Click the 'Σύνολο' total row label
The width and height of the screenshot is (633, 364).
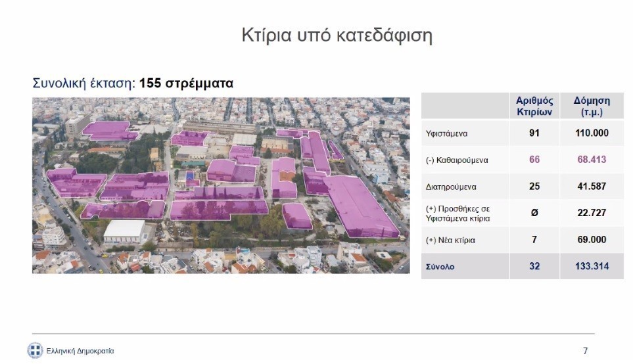point(440,267)
